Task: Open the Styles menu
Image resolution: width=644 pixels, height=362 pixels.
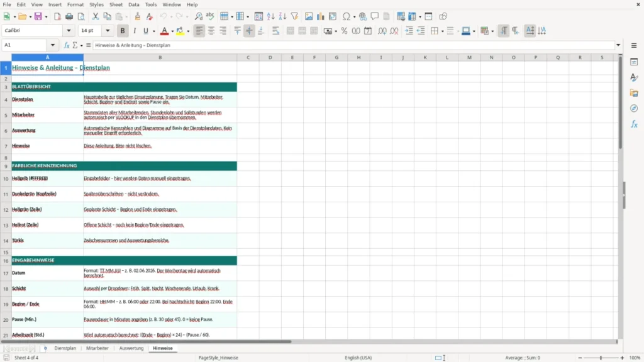Action: [x=96, y=4]
